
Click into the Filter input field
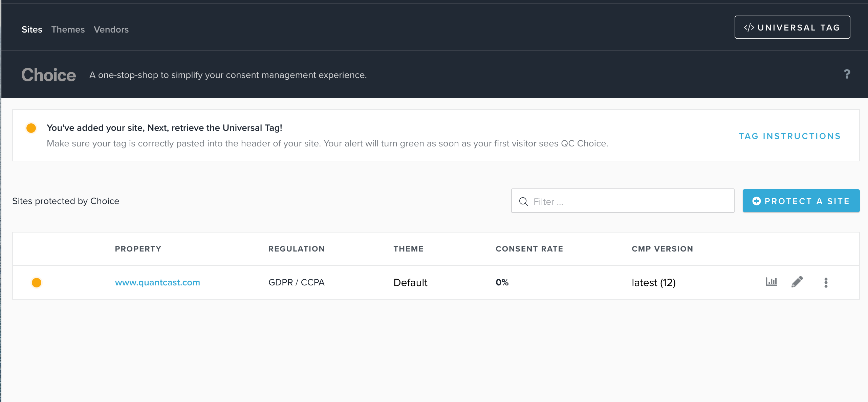pos(630,201)
